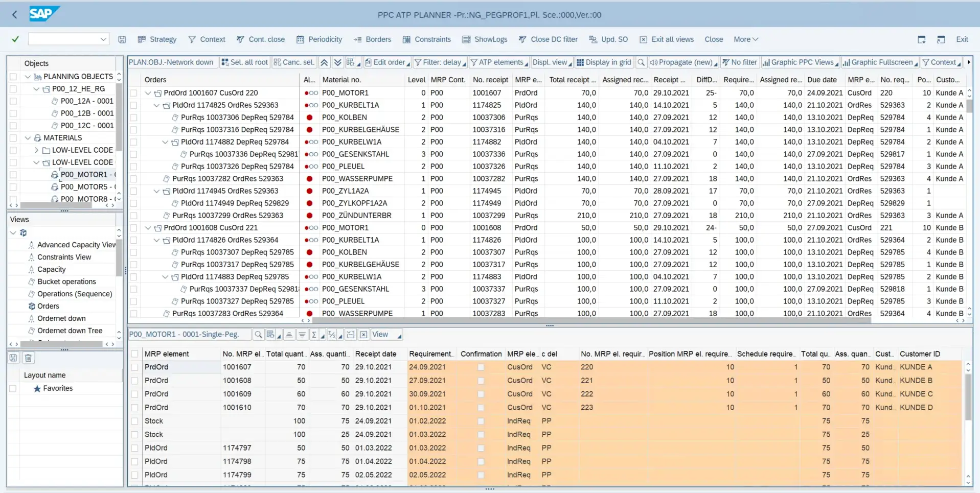Sort descending in pegging panel toolbar
The image size is (980, 493).
click(302, 335)
